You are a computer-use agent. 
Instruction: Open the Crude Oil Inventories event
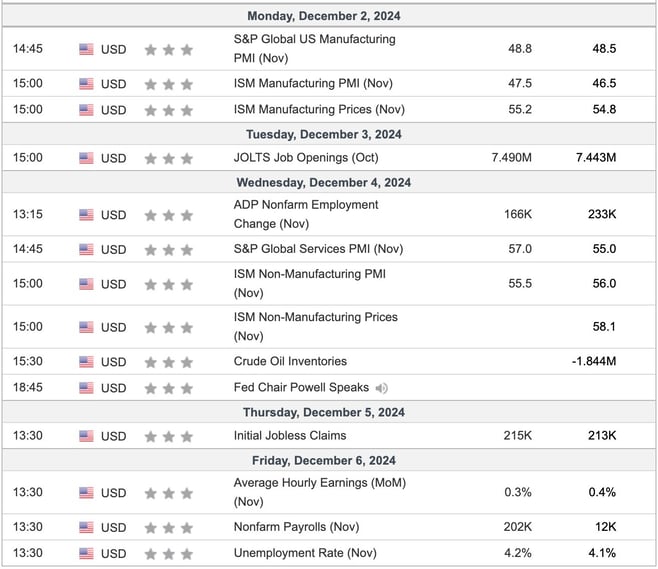290,361
